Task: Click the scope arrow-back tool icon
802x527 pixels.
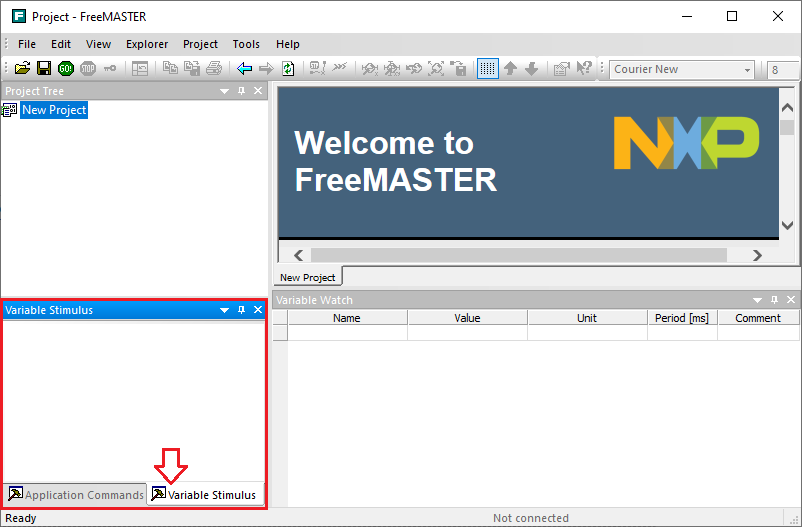Action: pos(414,68)
